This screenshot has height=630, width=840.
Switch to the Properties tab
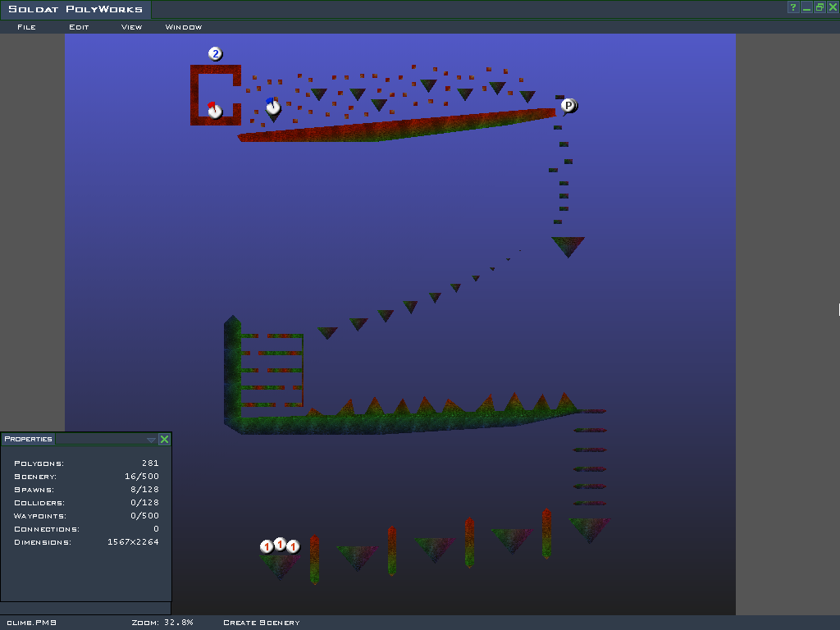point(28,439)
